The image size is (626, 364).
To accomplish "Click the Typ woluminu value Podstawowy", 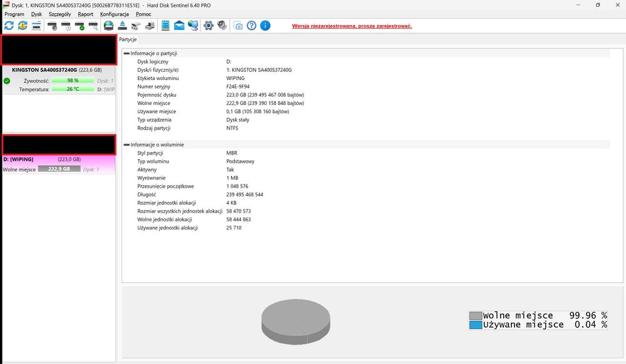I will (x=240, y=161).
